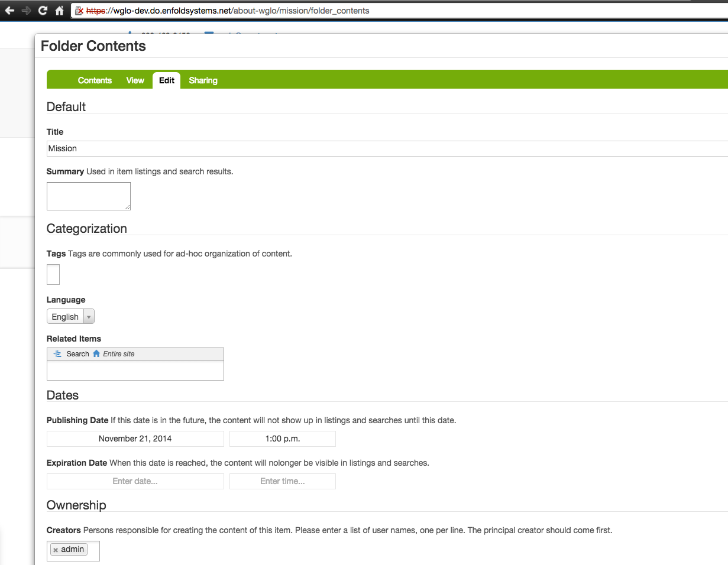The width and height of the screenshot is (728, 565).
Task: Click the Summary text area
Action: (89, 196)
